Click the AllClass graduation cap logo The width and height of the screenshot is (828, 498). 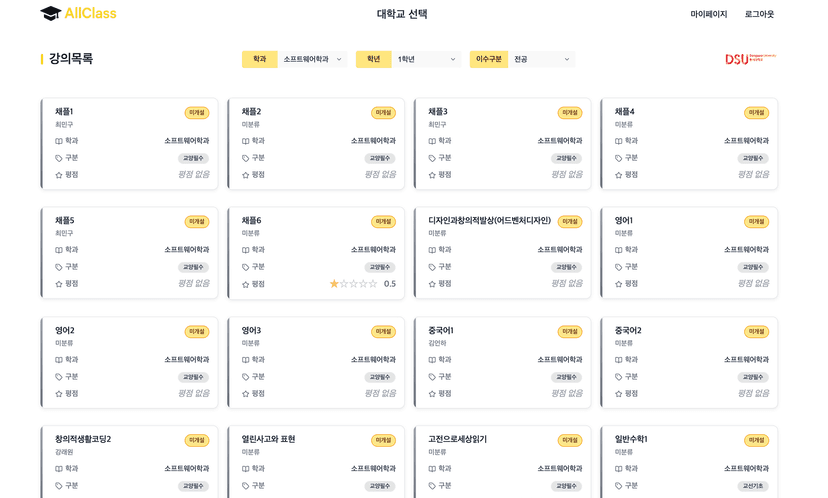click(50, 13)
